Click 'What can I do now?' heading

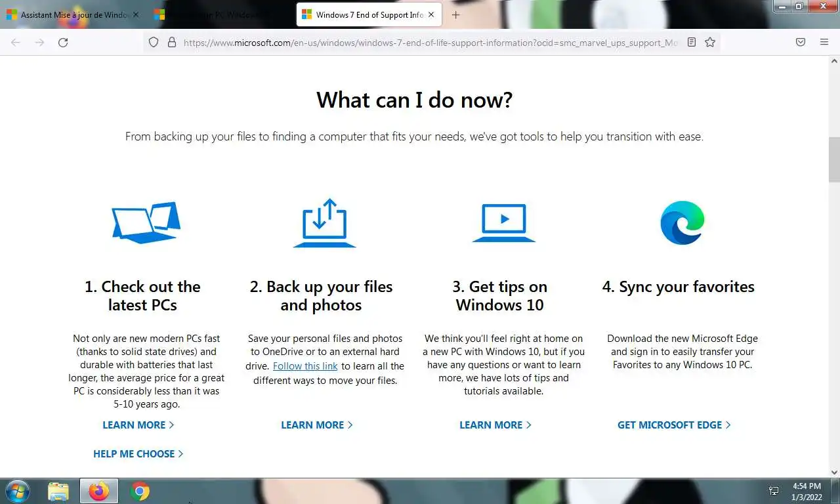(414, 100)
